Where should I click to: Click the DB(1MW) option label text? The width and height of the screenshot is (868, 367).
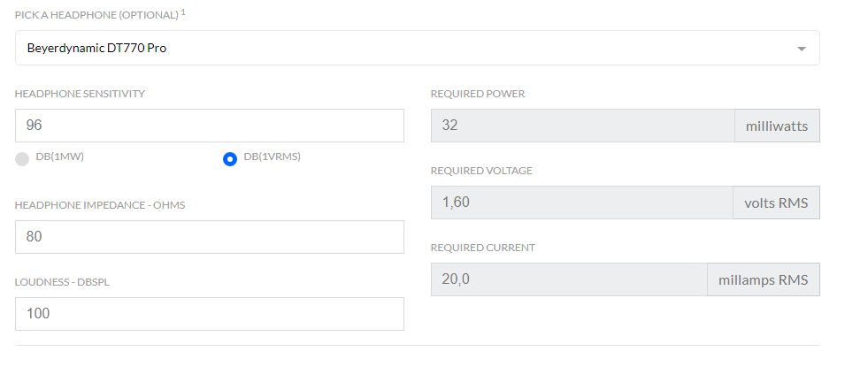point(59,157)
